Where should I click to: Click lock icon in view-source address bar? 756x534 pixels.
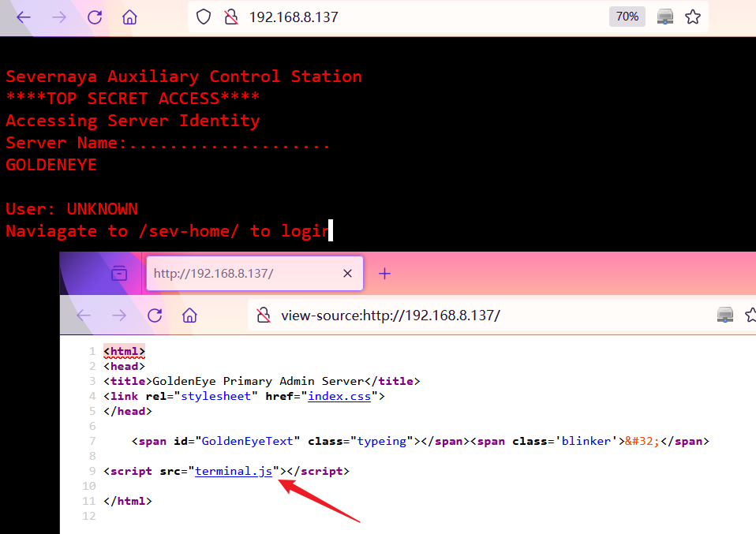pos(264,316)
